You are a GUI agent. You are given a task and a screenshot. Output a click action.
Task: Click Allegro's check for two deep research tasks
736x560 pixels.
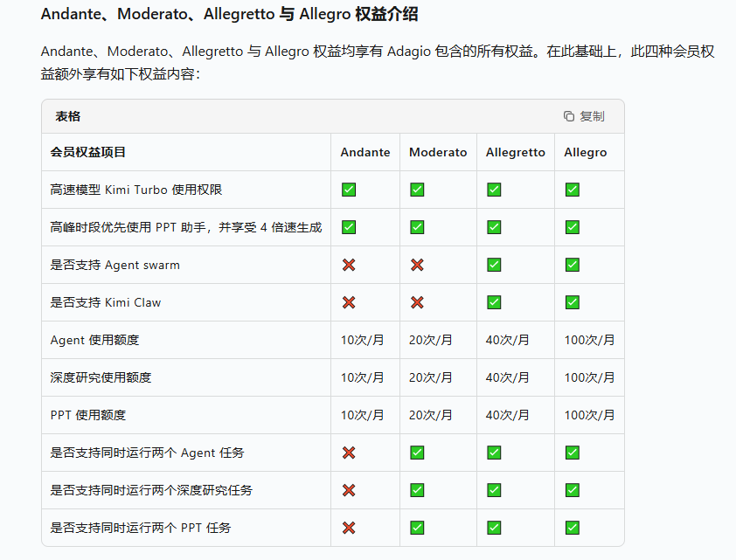pos(573,490)
